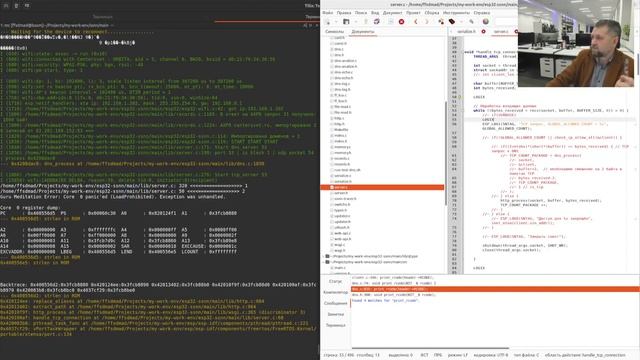
Task: Open main.c in the documents list
Action: pos(340,268)
